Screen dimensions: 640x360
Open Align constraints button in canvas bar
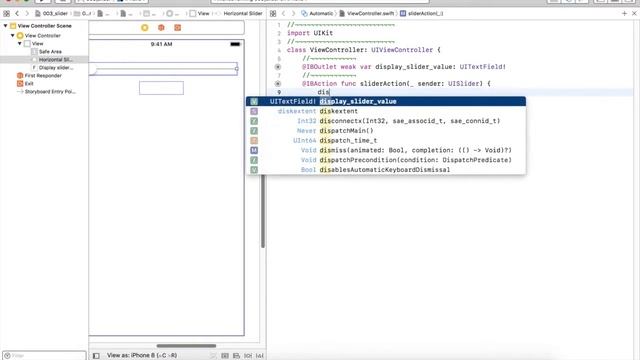pos(236,356)
